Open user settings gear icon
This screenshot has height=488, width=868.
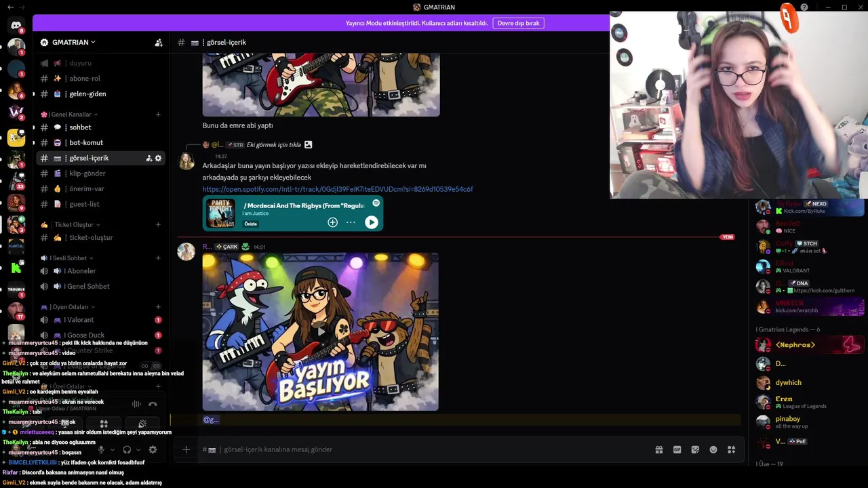click(x=153, y=449)
